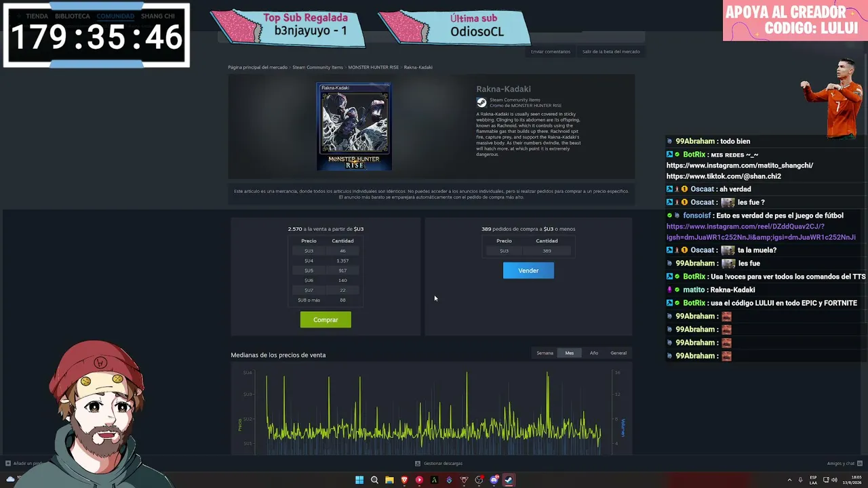
Task: Switch the price chart to Semana
Action: 545,353
